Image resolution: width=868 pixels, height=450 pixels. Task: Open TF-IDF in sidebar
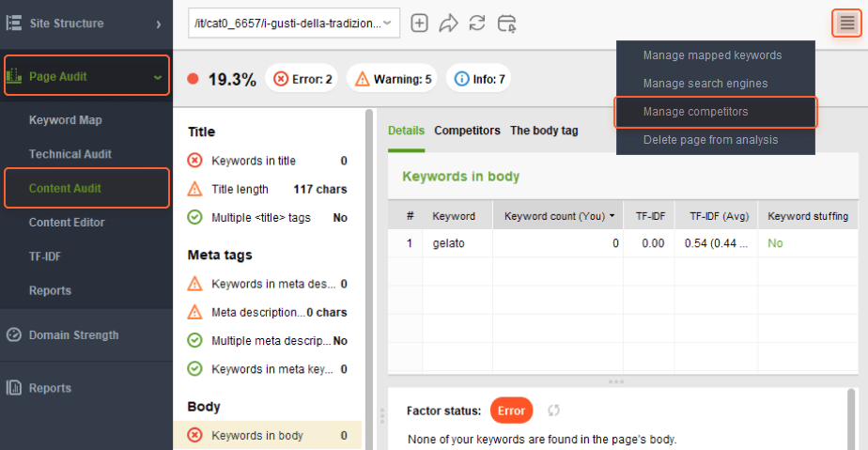pyautogui.click(x=45, y=256)
